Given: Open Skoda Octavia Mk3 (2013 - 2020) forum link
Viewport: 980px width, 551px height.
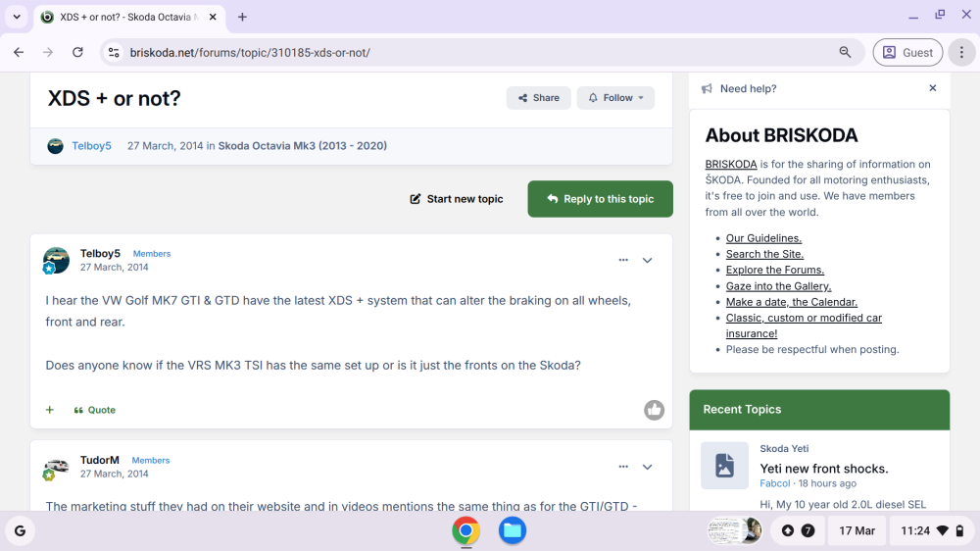Looking at the screenshot, I should (303, 146).
